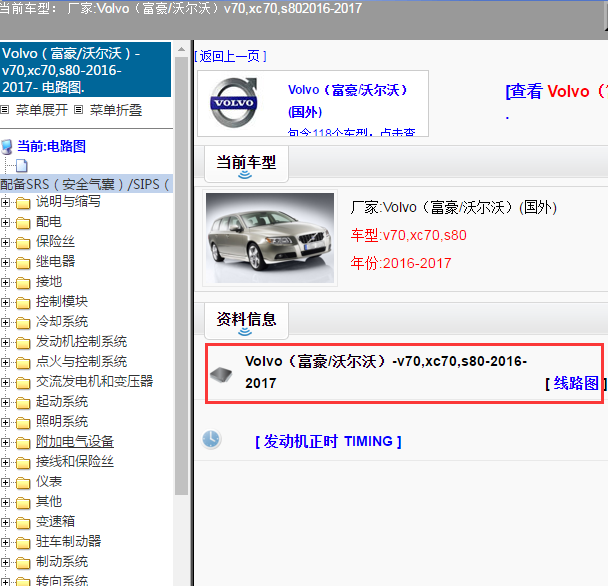This screenshot has width=608, height=586.
Task: Click the Volvo V70 car photo
Action: (x=270, y=238)
